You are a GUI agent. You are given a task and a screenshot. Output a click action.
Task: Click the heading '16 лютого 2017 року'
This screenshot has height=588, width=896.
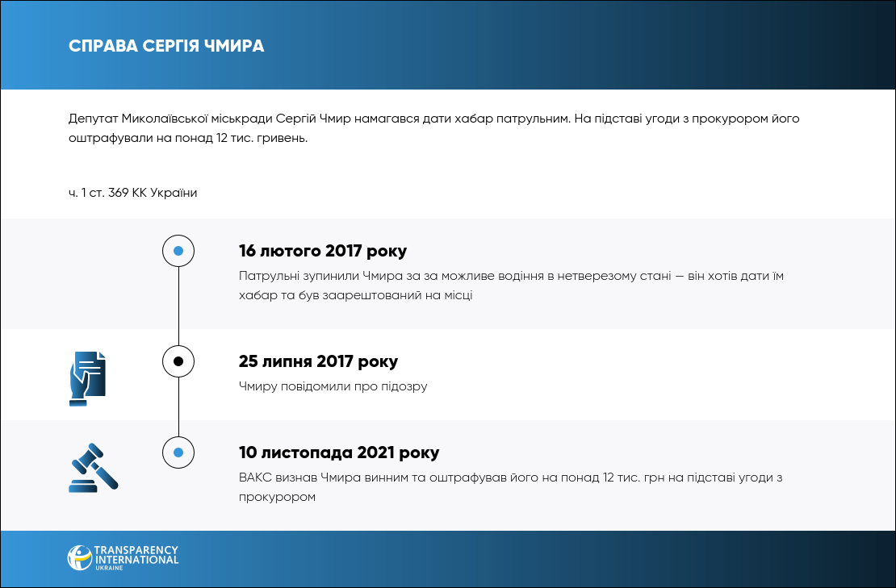pos(323,250)
